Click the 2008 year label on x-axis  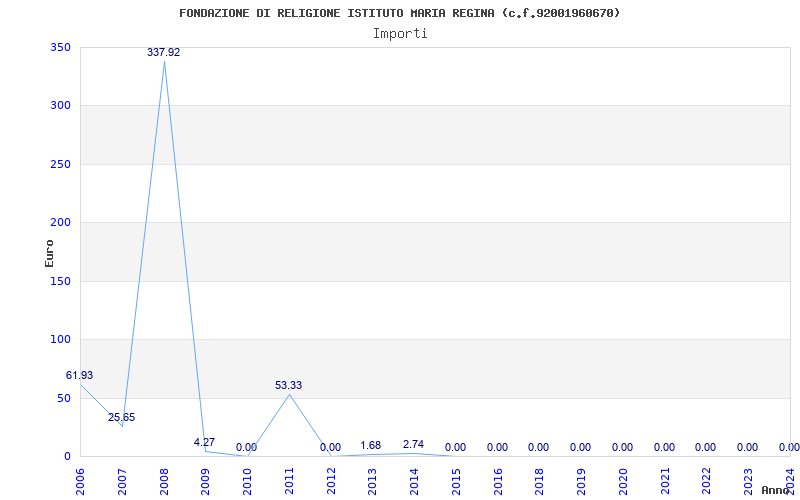[164, 482]
